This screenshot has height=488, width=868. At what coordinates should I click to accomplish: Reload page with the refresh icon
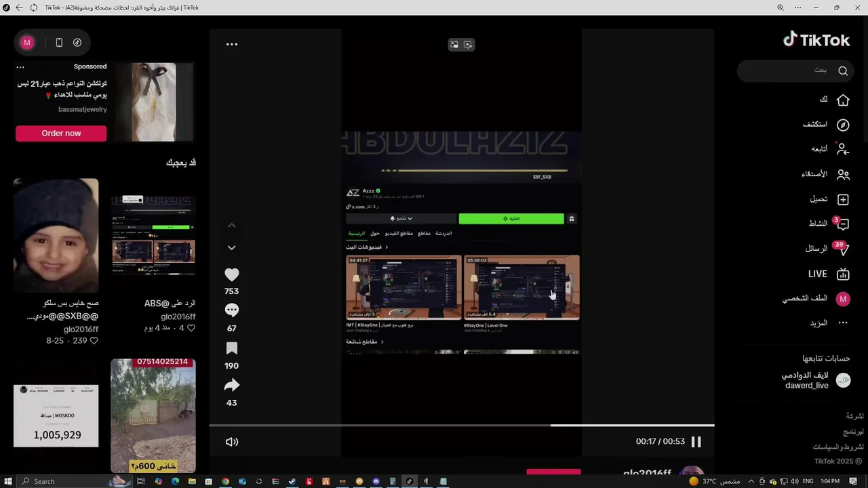[x=34, y=7]
